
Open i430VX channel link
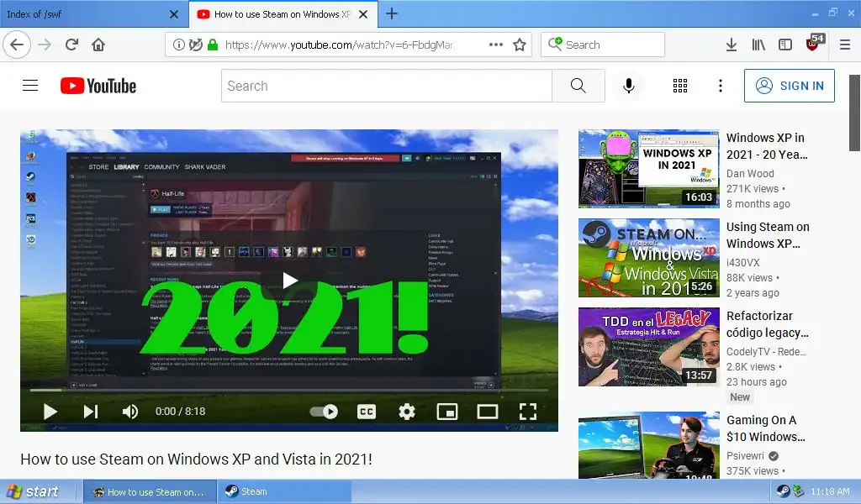[x=743, y=262]
